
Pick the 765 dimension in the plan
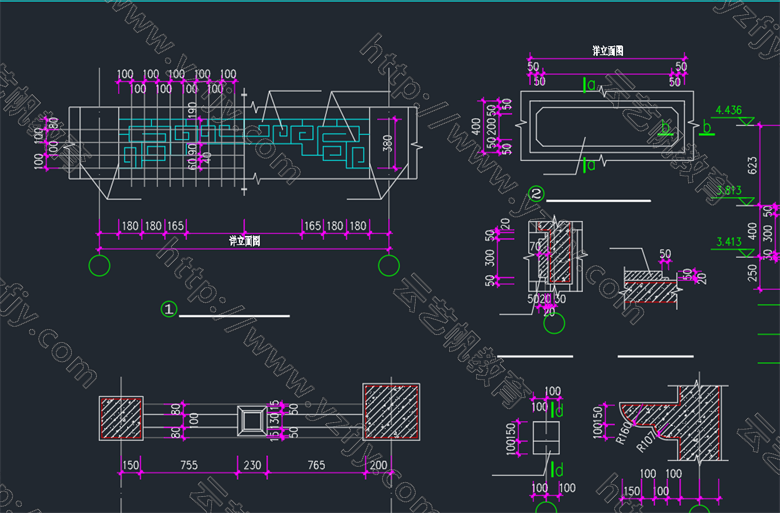click(x=316, y=465)
